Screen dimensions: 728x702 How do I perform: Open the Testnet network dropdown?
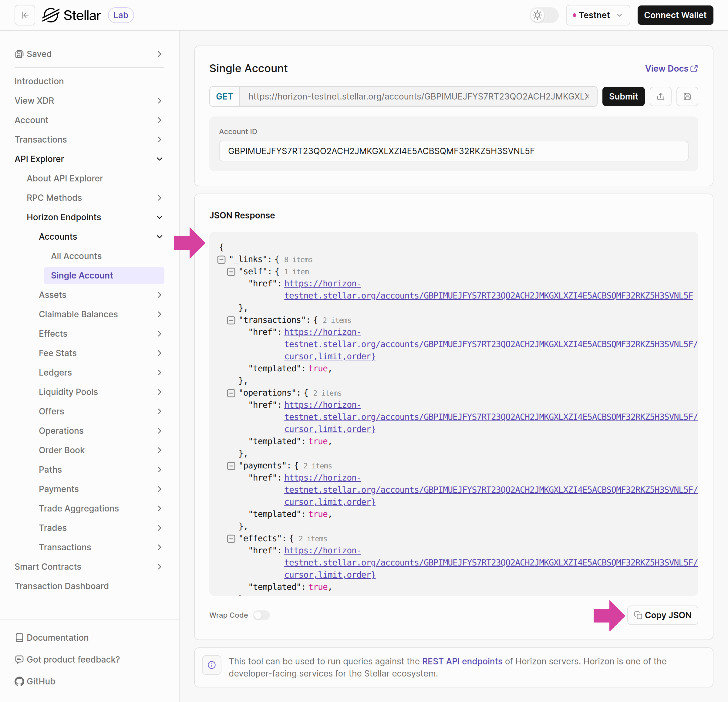tap(597, 15)
